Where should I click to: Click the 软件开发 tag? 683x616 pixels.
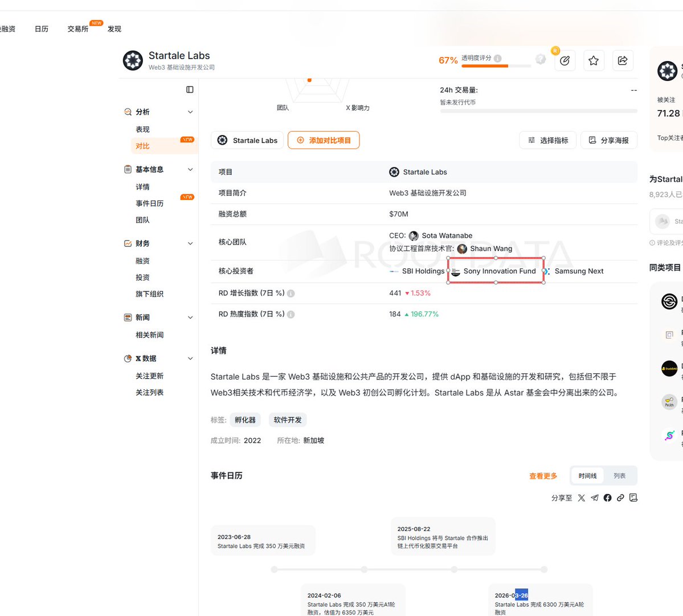point(288,420)
